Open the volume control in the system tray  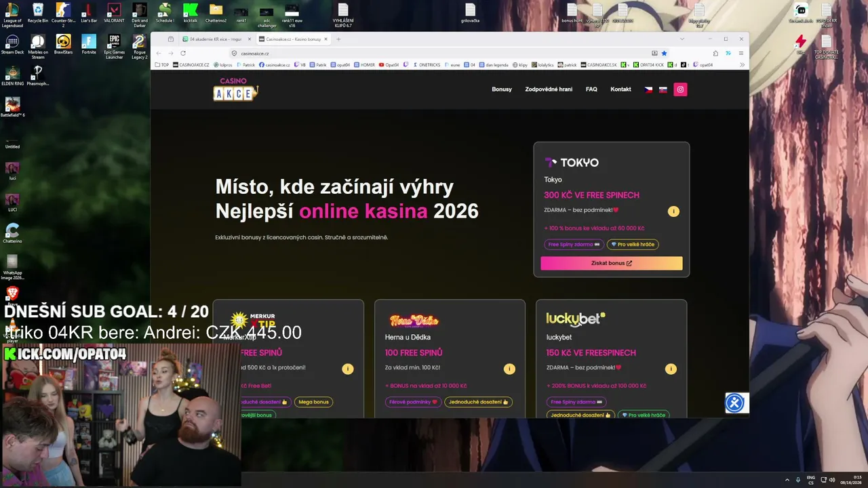(x=833, y=480)
